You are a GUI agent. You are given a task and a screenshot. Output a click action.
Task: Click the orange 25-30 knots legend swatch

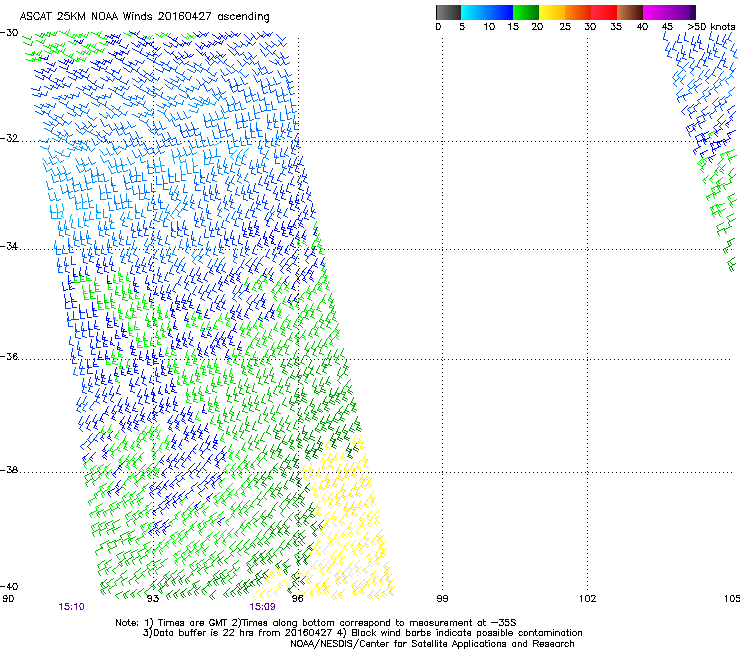[x=578, y=12]
